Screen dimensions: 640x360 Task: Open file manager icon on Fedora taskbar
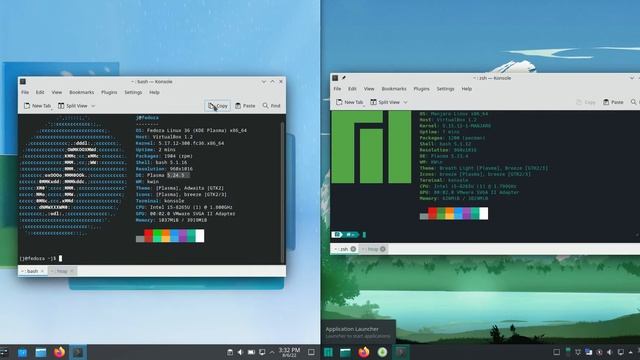click(x=41, y=352)
